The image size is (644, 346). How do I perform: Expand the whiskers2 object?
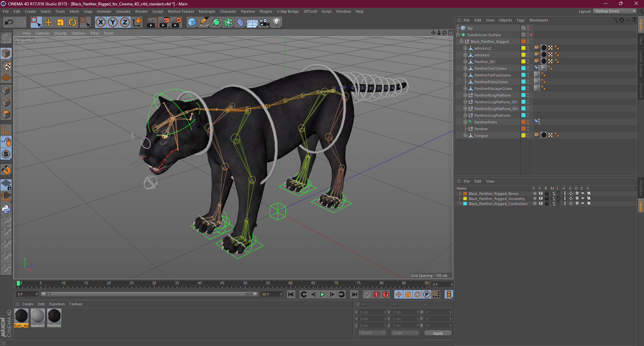465,48
